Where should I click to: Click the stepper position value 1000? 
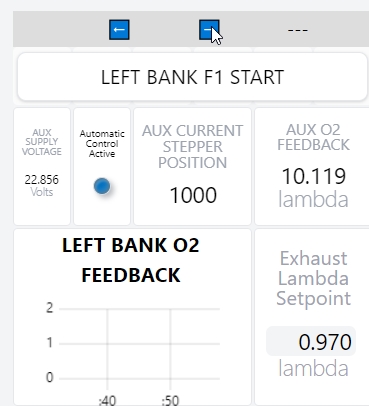coord(193,195)
